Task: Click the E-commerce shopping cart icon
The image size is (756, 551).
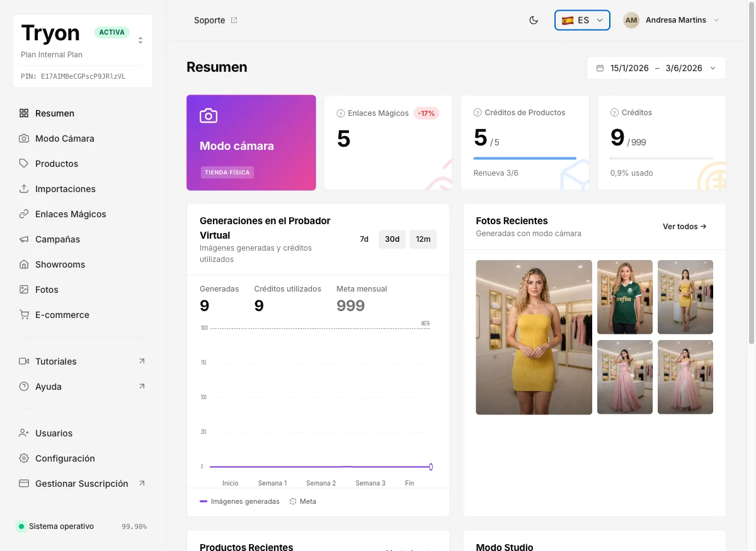Action: pos(24,315)
